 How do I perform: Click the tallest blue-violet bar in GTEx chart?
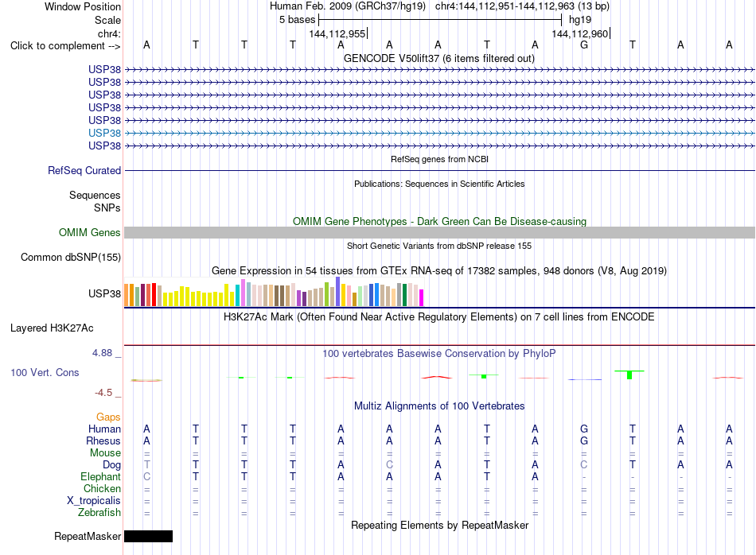click(337, 292)
